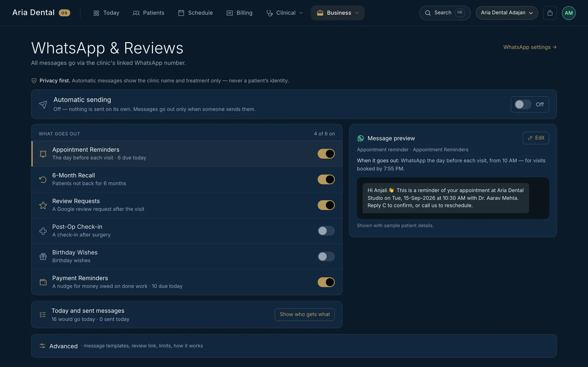Click Show who gets what

(305, 314)
